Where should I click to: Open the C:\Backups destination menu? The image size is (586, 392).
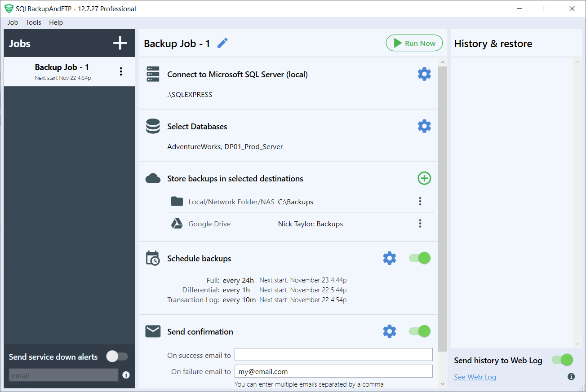click(420, 201)
